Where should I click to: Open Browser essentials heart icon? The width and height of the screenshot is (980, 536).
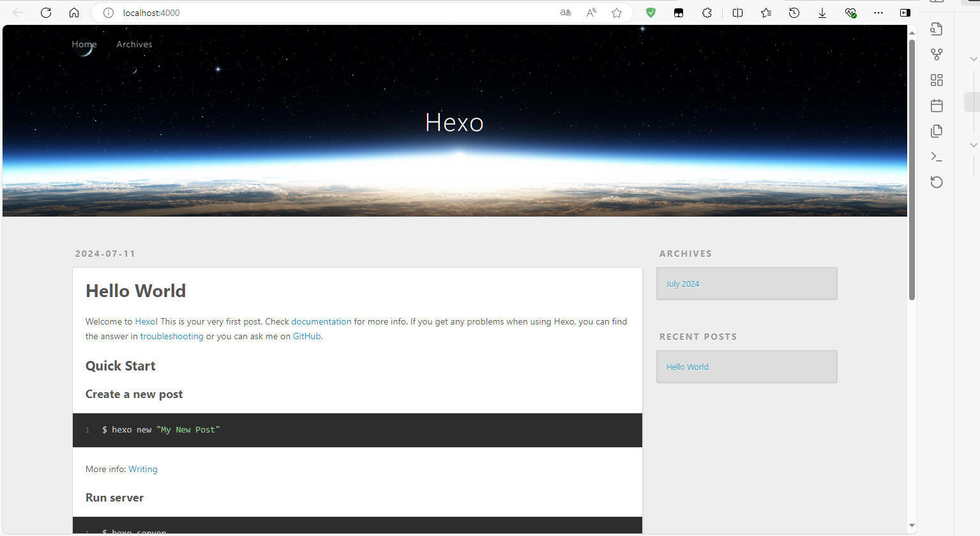850,13
